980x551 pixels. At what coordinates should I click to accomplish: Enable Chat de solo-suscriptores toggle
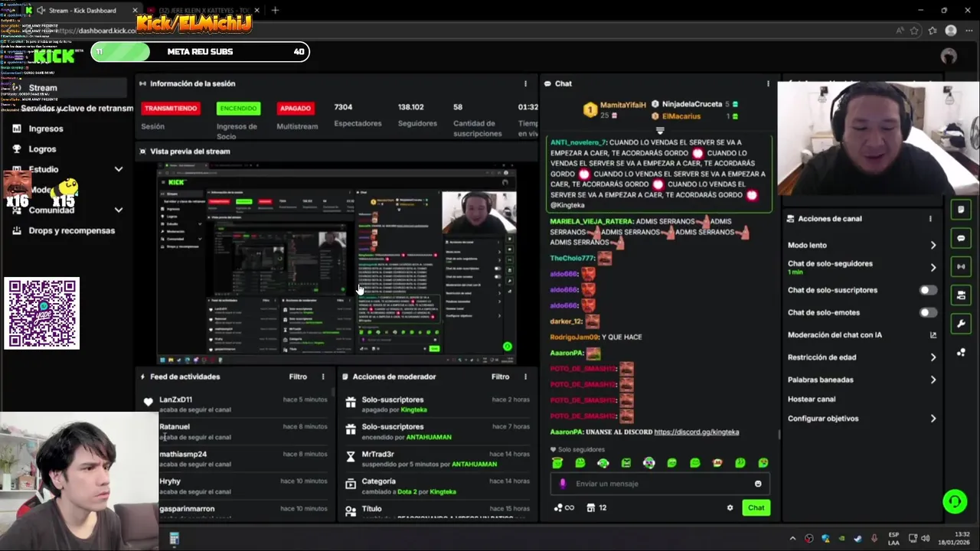(x=927, y=290)
